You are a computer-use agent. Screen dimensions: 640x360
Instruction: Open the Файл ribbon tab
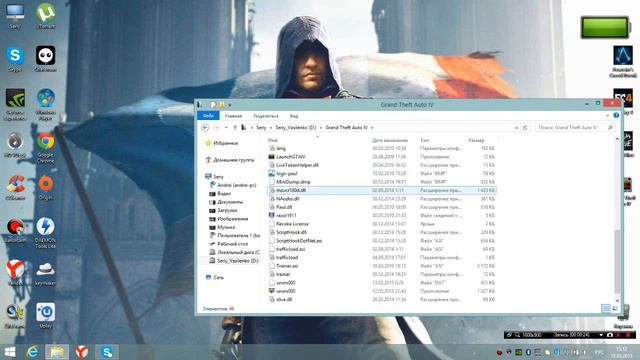tap(208, 116)
